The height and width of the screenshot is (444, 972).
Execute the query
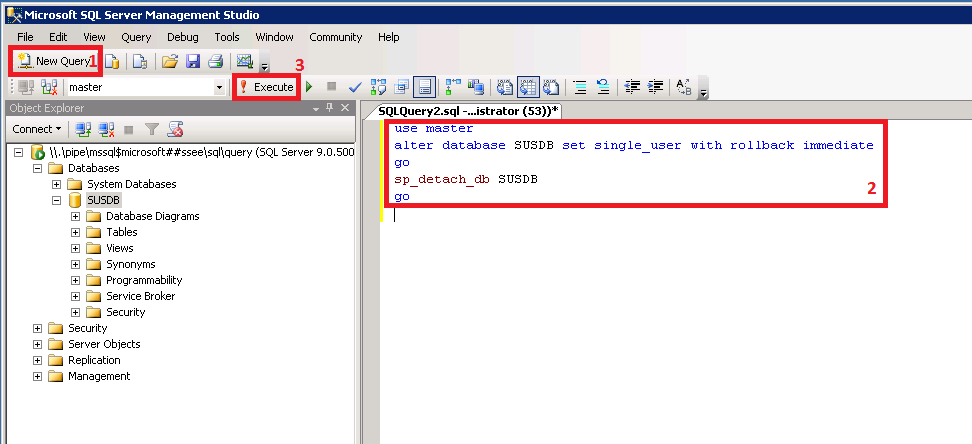(267, 87)
